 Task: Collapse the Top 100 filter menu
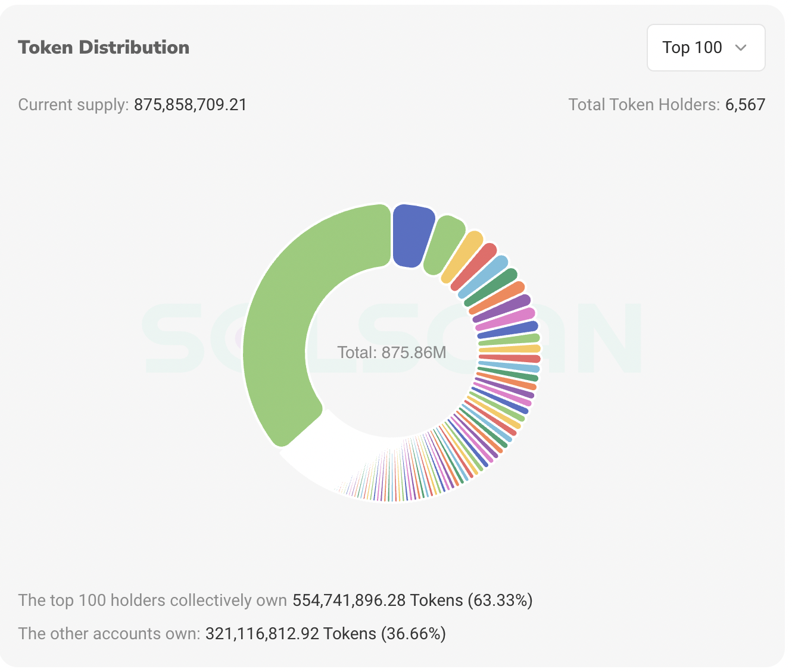(x=706, y=48)
